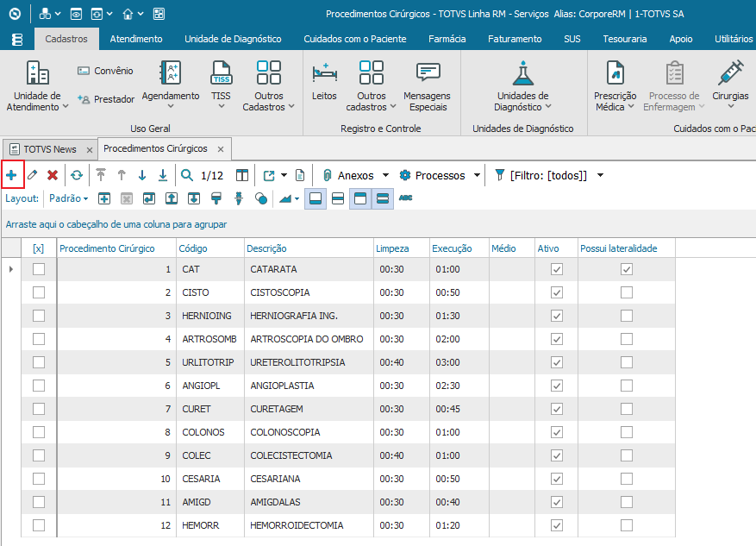Switch to Cuidados com o Paciente tab
This screenshot has width=756, height=546.
[355, 39]
